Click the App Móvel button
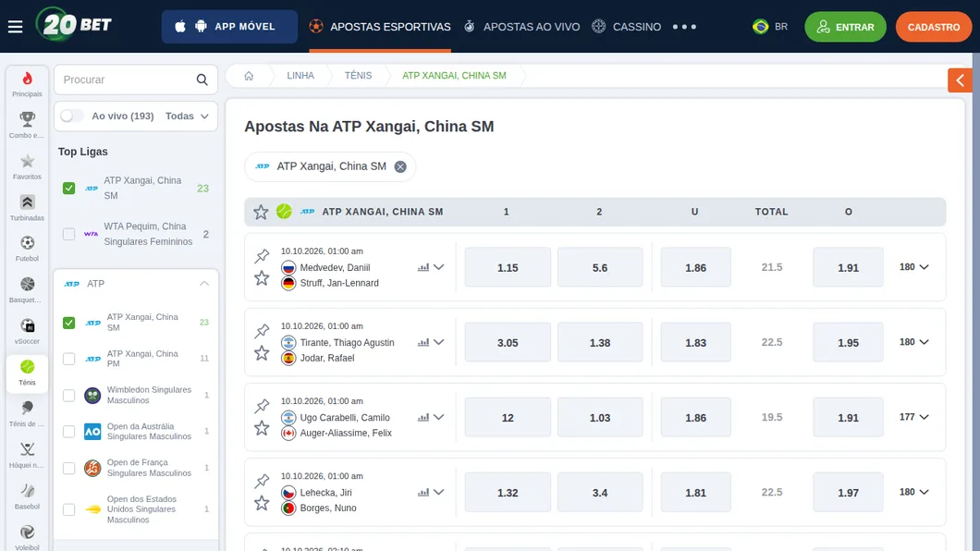This screenshot has width=980, height=551. 229,27
